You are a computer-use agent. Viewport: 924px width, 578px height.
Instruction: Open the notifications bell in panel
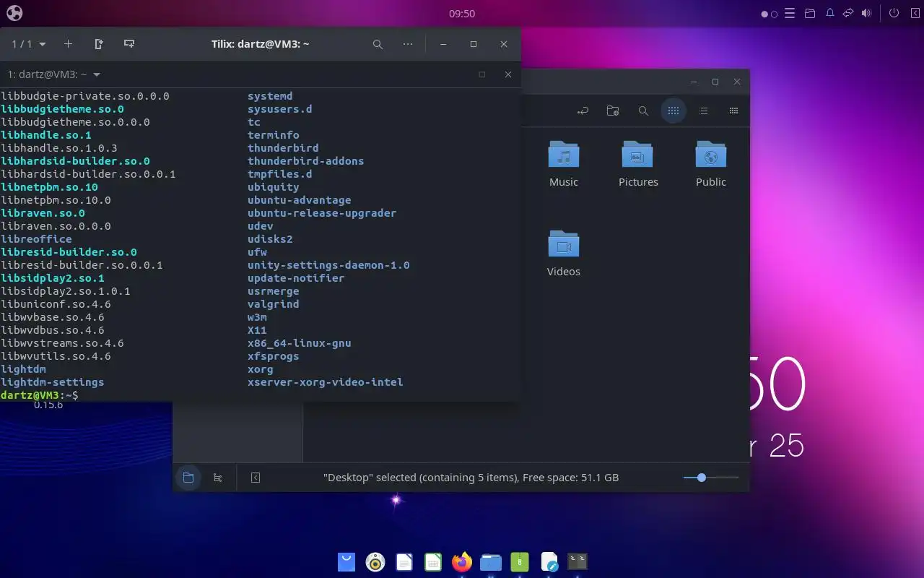tap(830, 13)
